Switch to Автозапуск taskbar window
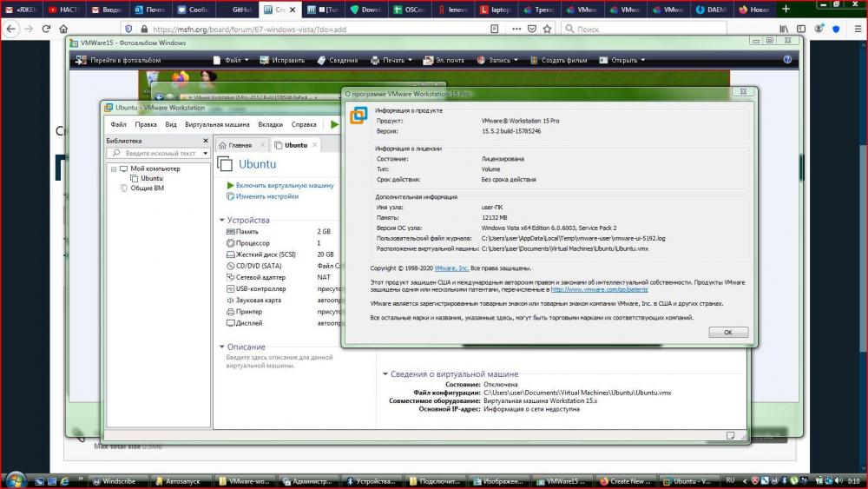This screenshot has width=868, height=489. tap(182, 481)
